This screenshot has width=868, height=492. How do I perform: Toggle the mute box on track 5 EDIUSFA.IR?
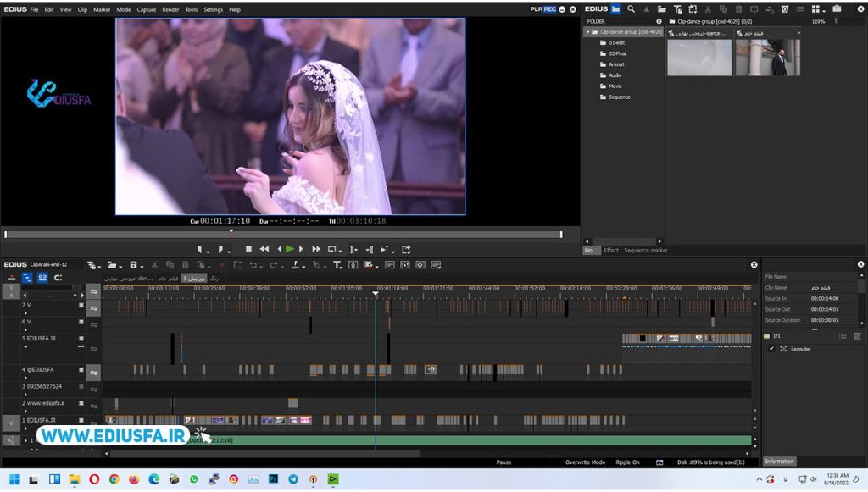point(81,339)
